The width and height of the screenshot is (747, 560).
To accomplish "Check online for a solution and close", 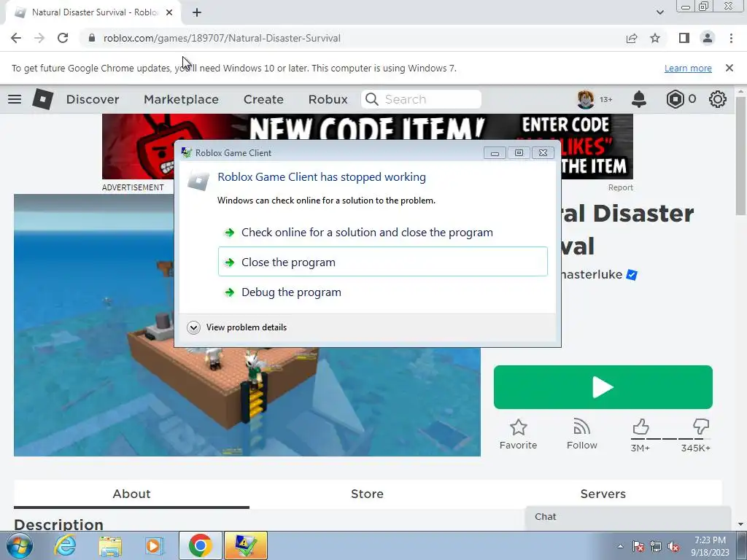I will [x=382, y=233].
